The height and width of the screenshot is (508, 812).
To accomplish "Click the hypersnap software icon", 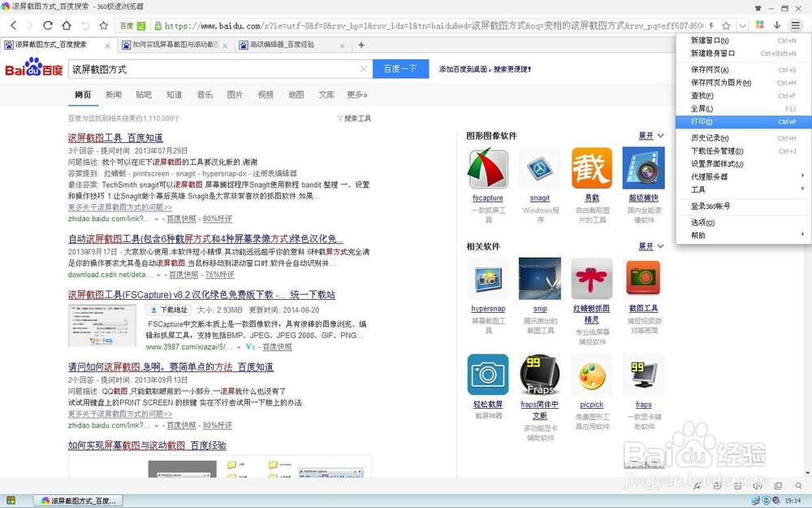I will tap(488, 278).
